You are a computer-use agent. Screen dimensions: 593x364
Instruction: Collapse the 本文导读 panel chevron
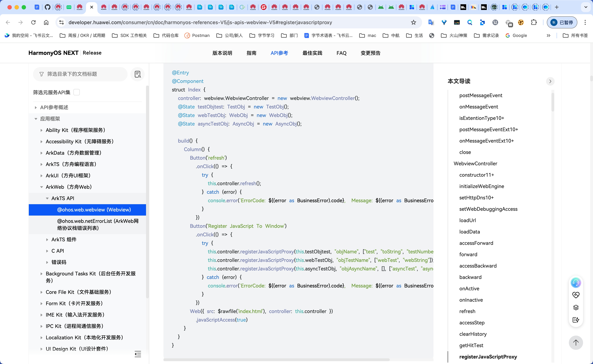550,81
